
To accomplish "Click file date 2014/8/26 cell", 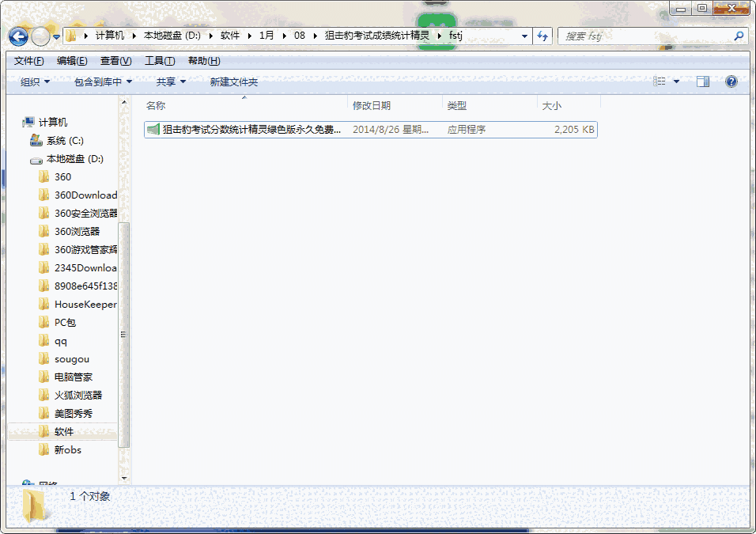I will tap(390, 129).
